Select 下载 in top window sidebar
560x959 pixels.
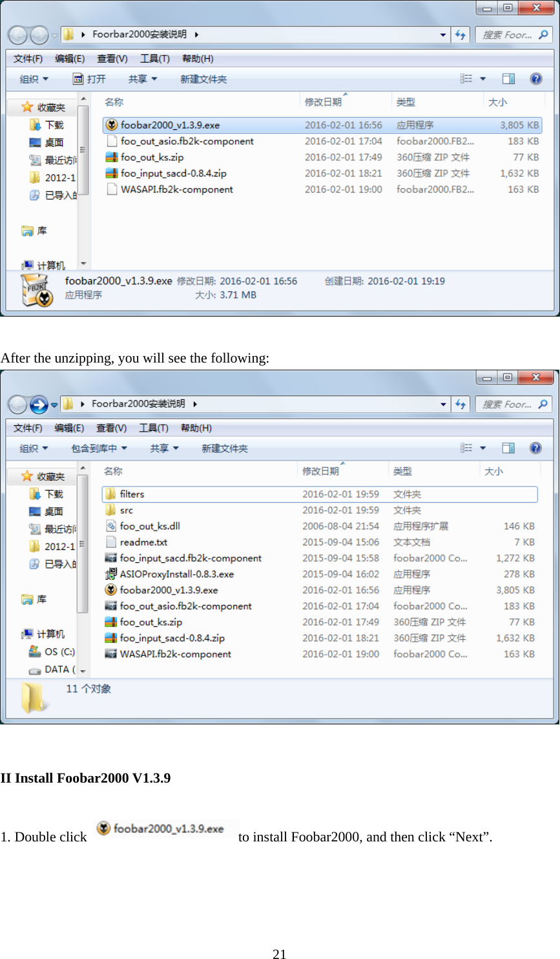click(x=47, y=125)
